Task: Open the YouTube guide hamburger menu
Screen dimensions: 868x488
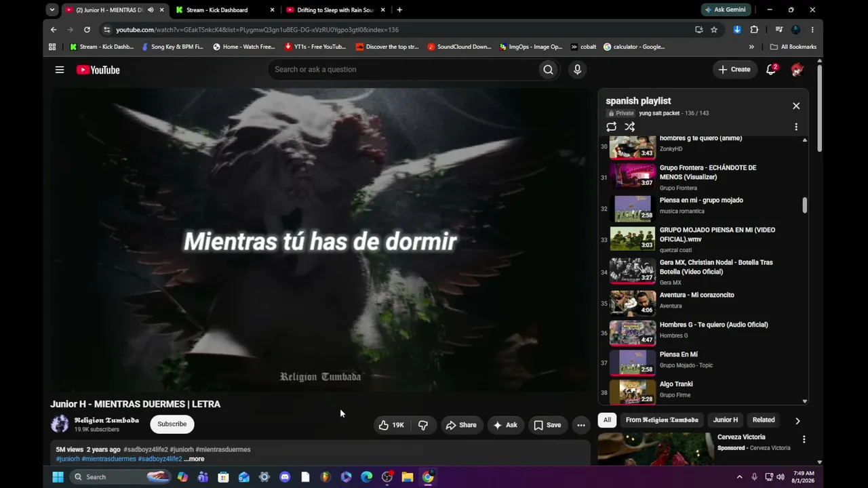Action: click(60, 70)
